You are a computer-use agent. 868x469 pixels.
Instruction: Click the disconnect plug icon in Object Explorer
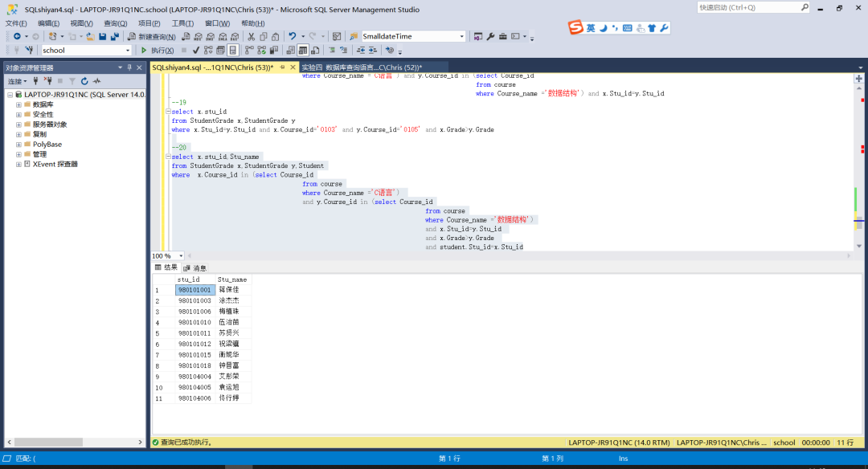tap(48, 81)
